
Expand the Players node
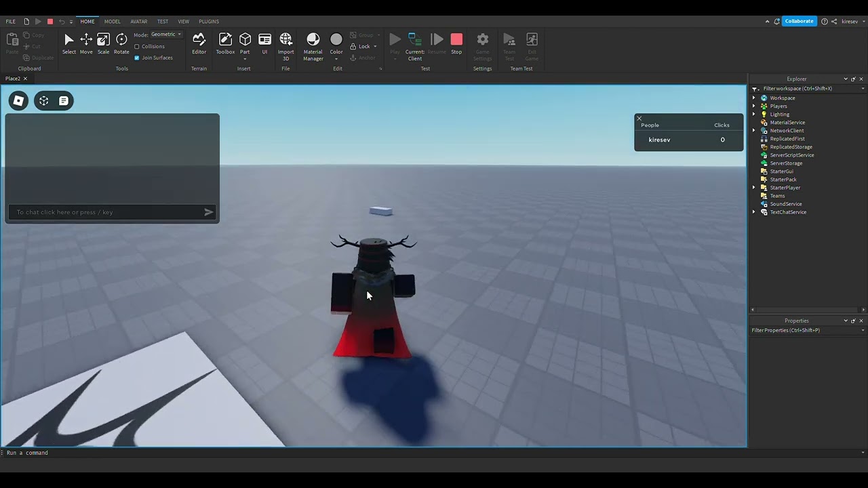tap(754, 106)
